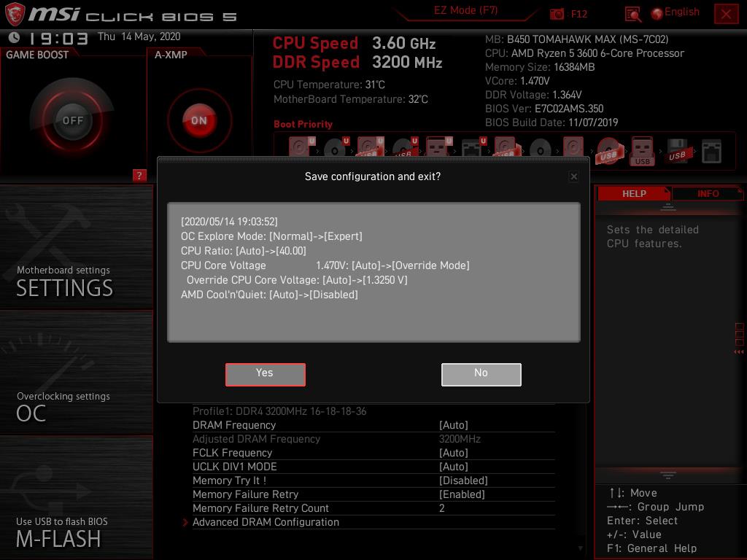Select the UEFI USB key boot icon

coord(438,147)
